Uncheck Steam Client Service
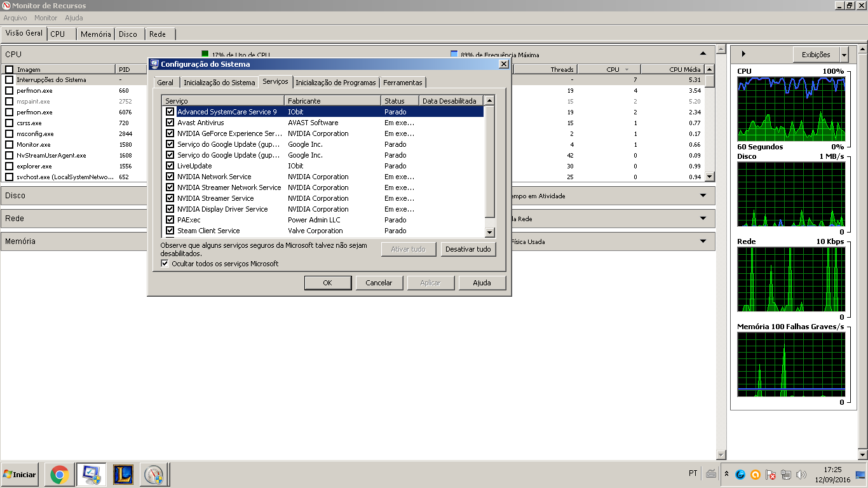 pos(170,231)
